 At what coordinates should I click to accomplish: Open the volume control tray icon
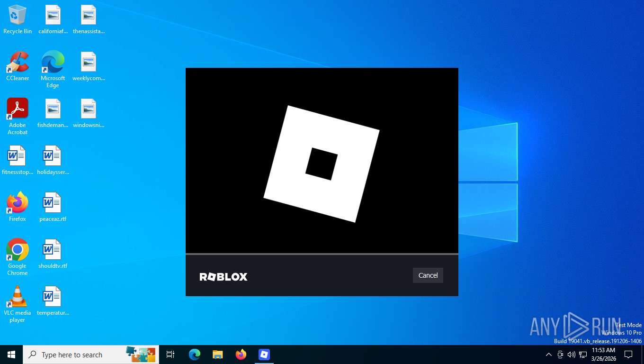(x=572, y=355)
